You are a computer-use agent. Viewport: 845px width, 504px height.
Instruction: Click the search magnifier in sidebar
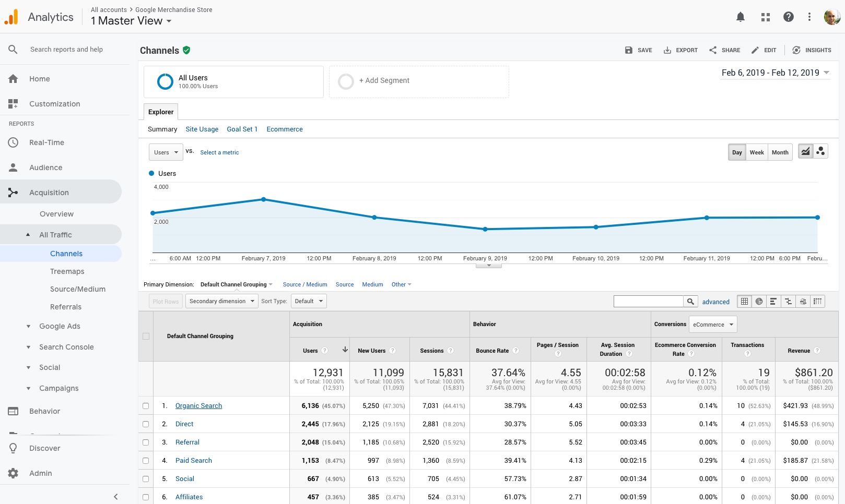click(13, 50)
